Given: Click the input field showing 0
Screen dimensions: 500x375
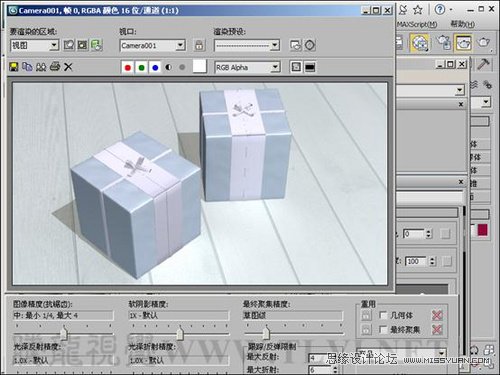Looking at the screenshot, I should tap(413, 234).
